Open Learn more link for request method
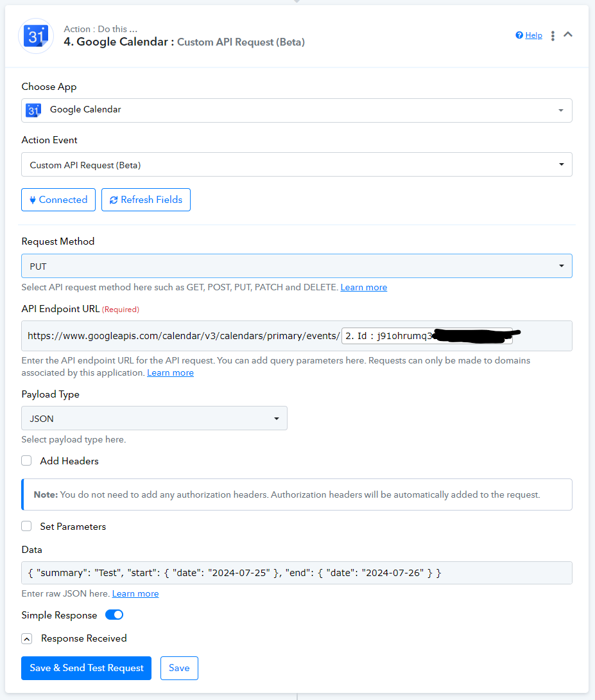The image size is (595, 700). point(363,288)
